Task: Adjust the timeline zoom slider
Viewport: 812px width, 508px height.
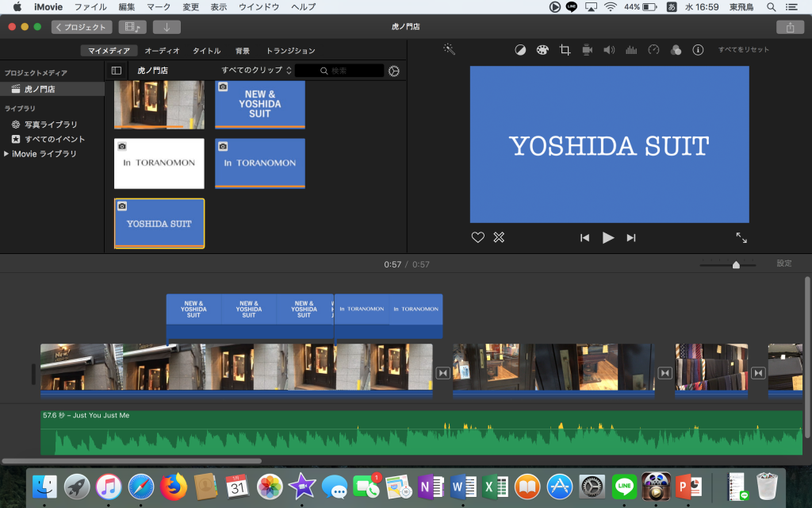Action: point(736,265)
